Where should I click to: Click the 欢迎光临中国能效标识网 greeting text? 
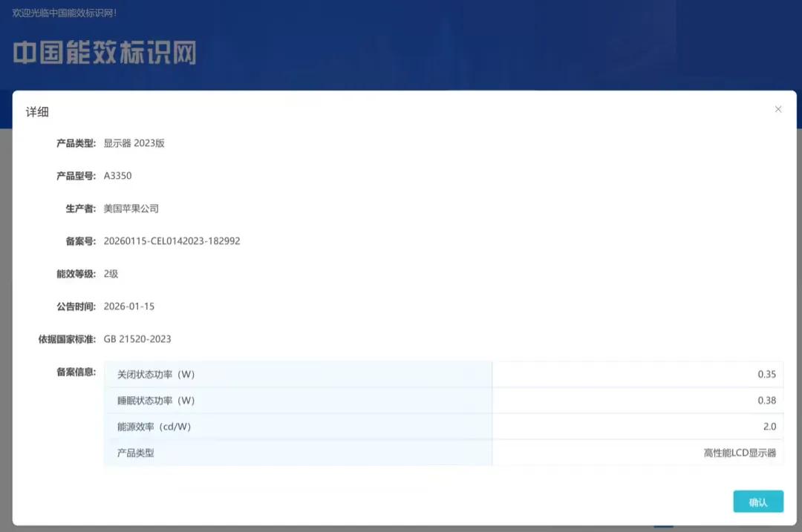65,13
